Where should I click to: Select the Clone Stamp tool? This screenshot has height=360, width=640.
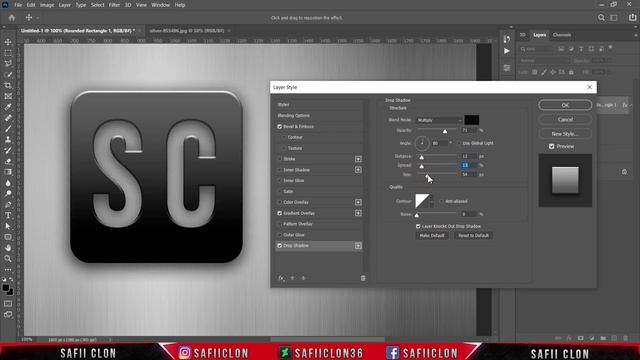(8, 140)
